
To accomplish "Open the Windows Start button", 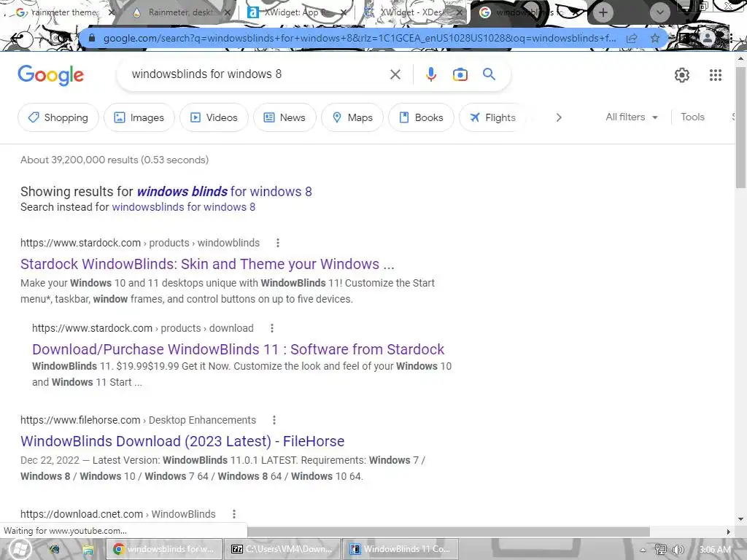I will coord(20,549).
